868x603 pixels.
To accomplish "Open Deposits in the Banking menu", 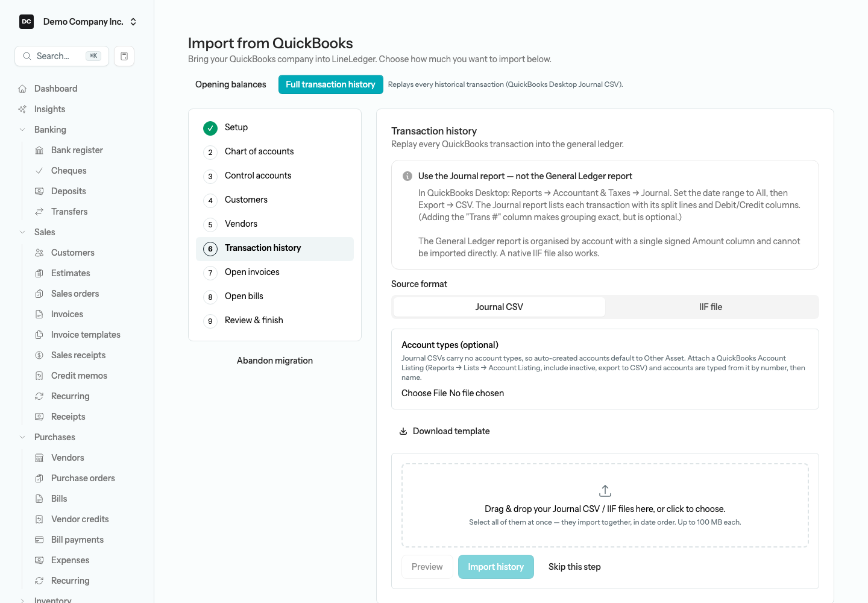I will tap(68, 191).
